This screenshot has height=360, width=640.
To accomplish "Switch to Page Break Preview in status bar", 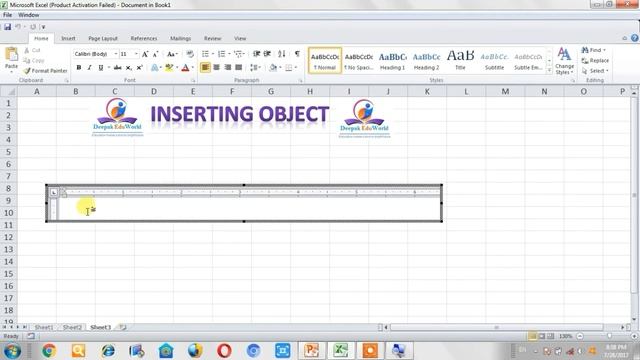I will tap(551, 336).
